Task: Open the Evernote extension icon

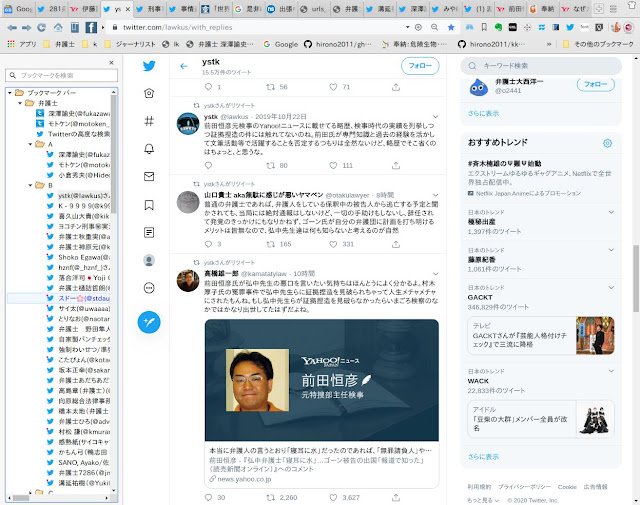Action: (x=498, y=27)
